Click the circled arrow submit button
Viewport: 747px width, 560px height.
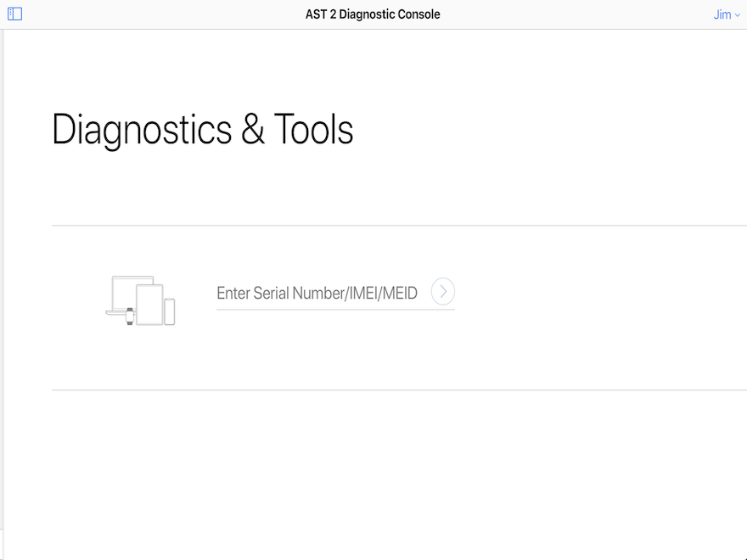pos(443,292)
